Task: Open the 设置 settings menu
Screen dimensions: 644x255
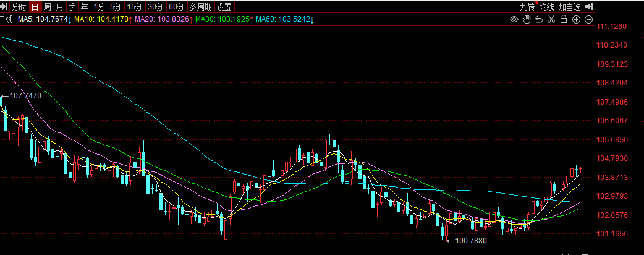Action: [x=224, y=7]
